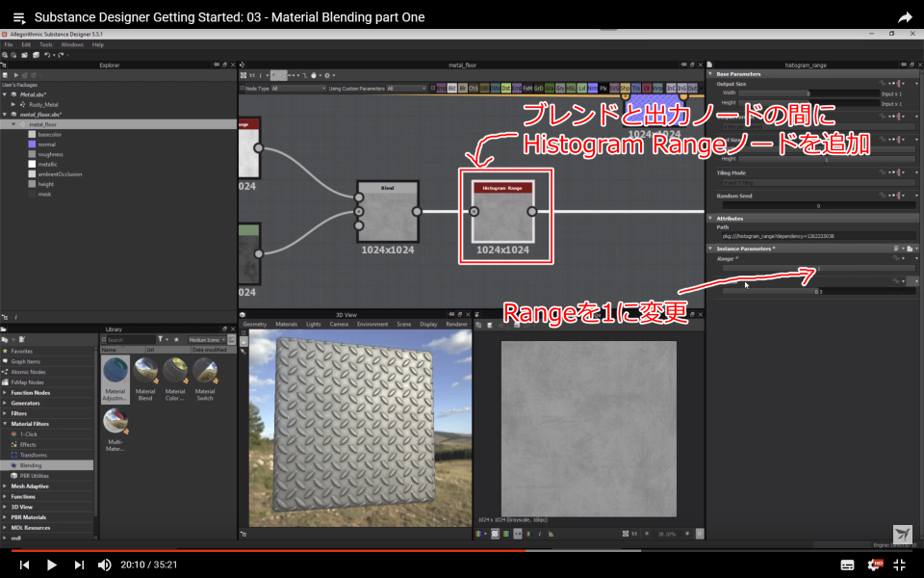Viewport: 924px width, 578px height.
Task: Open the Geometry menu in 3D View
Action: pyautogui.click(x=254, y=325)
